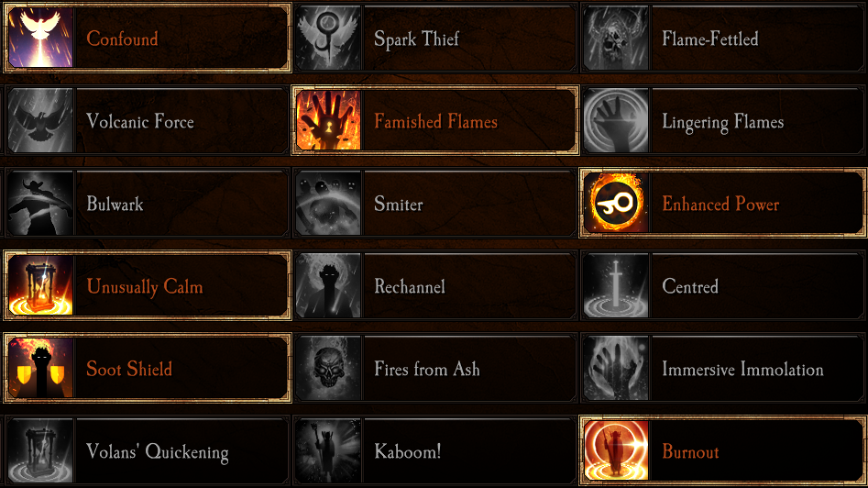The image size is (868, 488).
Task: Click the Enhanced Power fiery ring icon
Action: (x=616, y=203)
